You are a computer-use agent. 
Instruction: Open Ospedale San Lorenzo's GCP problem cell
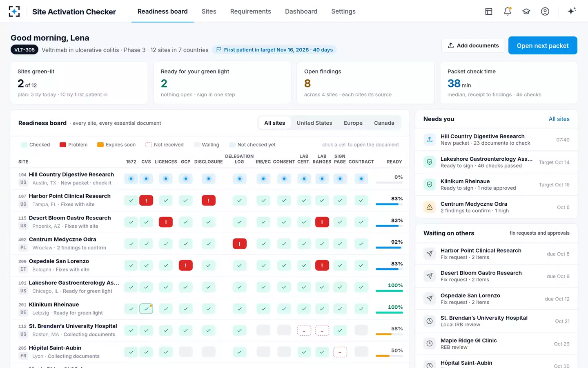[x=186, y=265]
